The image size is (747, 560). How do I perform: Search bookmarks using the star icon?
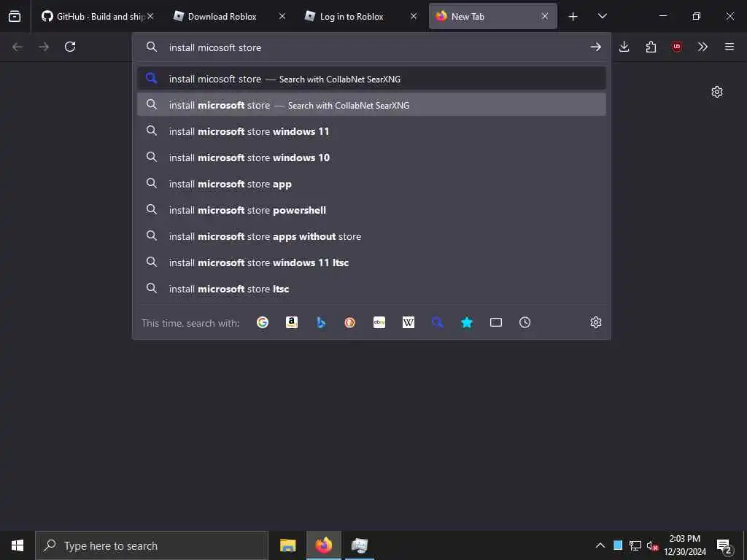467,322
